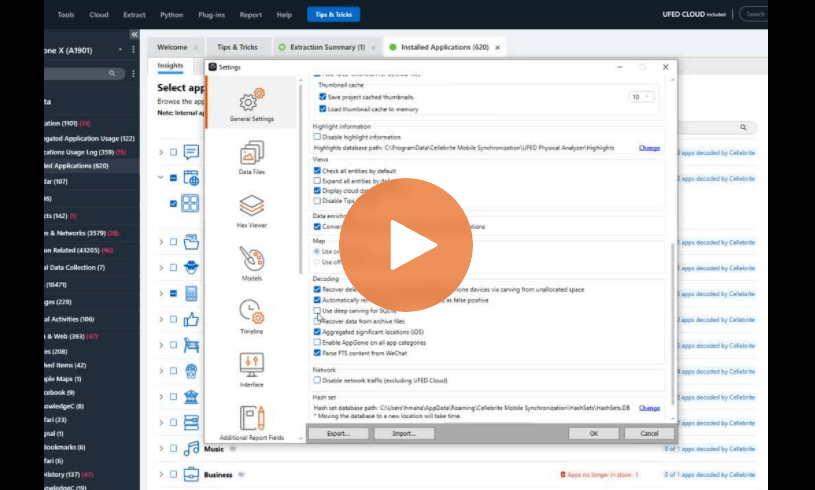
Task: Click search magnifier in left tree panel
Action: tap(112, 73)
